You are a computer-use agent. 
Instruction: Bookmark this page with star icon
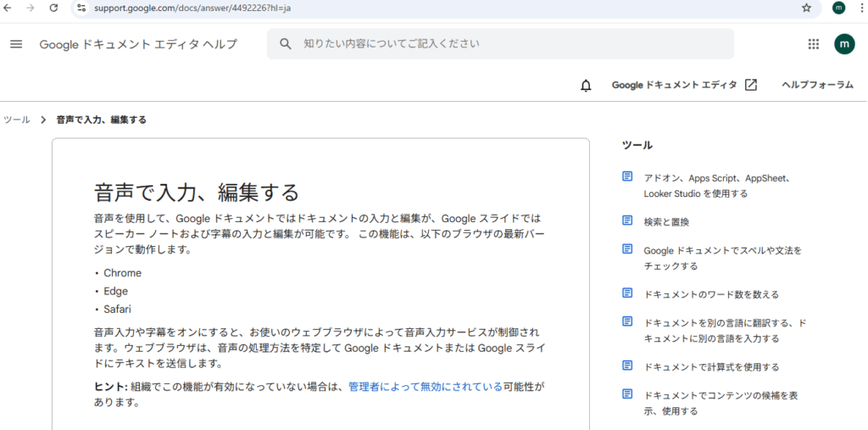click(x=806, y=8)
